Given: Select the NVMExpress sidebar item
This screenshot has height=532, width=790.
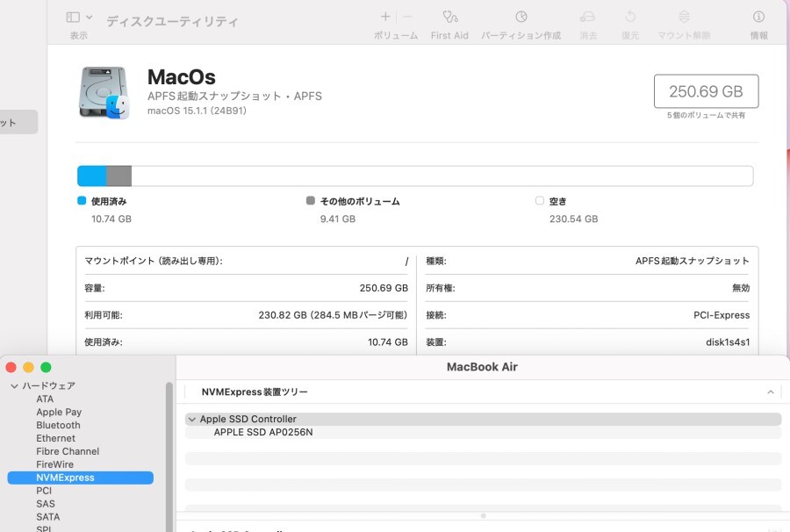Looking at the screenshot, I should click(81, 478).
